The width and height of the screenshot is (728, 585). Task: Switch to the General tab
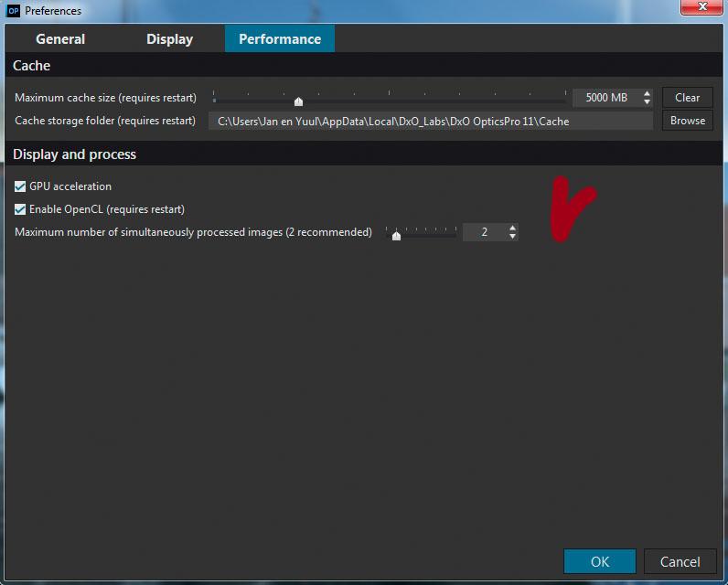pos(60,39)
